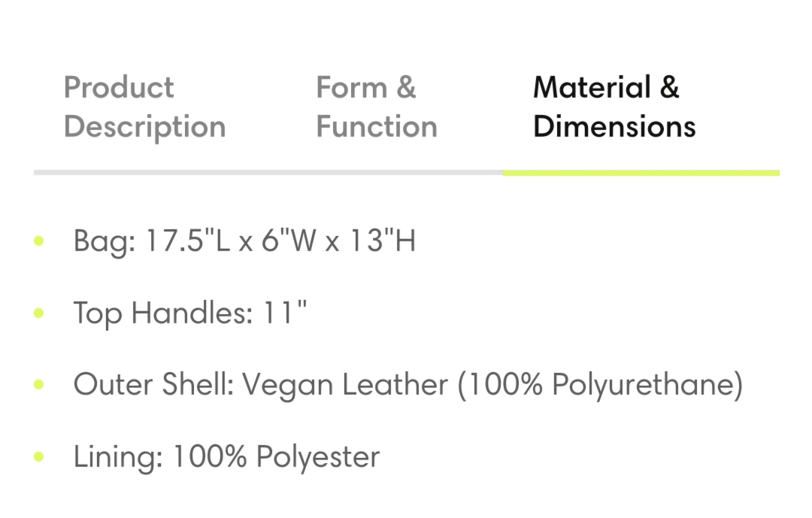Click the gray inactive tab underline
The image size is (812, 518).
(268, 173)
